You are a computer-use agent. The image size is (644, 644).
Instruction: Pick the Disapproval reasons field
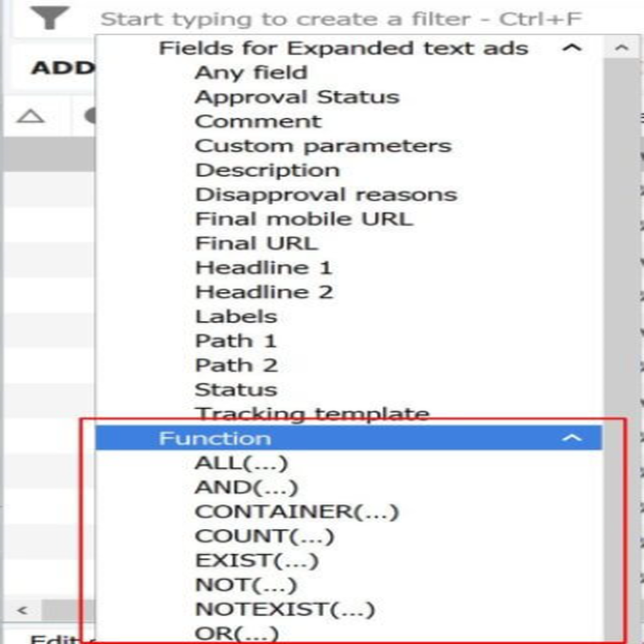point(326,195)
